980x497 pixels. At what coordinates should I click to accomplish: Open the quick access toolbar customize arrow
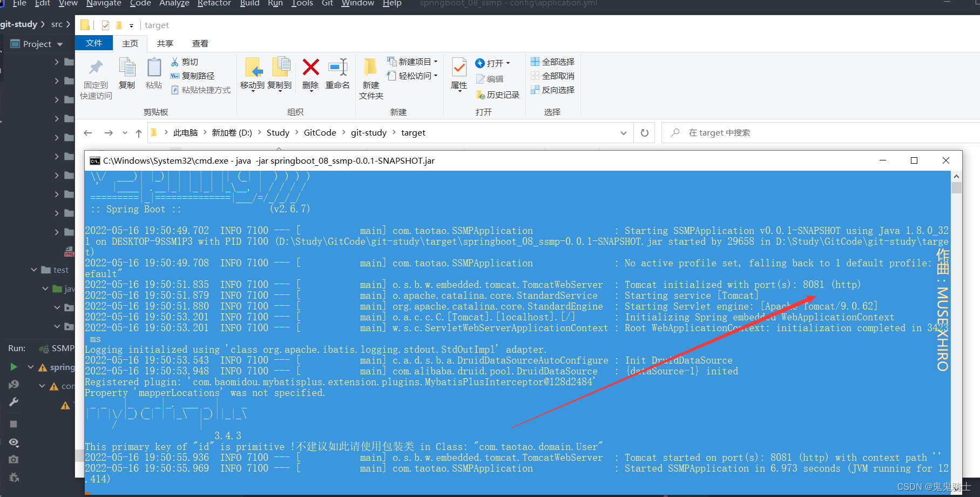(x=131, y=25)
